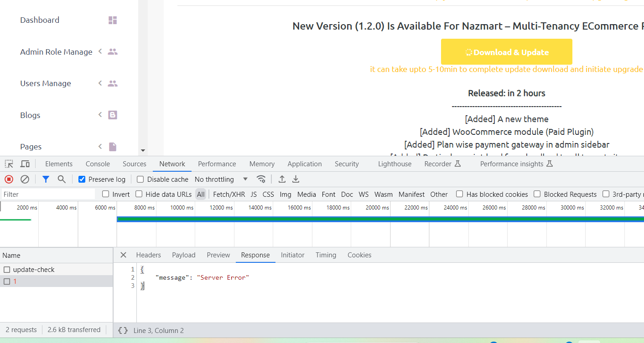
Task: Click the pretty print braces icon
Action: tap(123, 331)
